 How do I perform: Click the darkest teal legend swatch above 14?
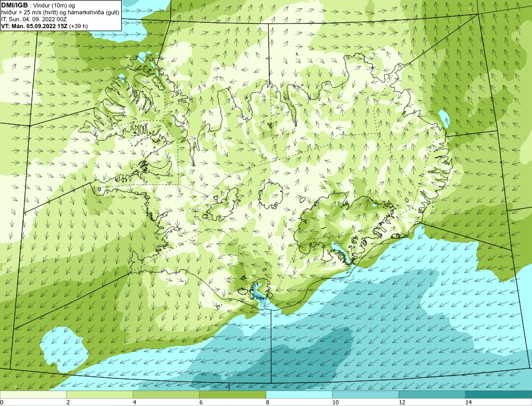[x=499, y=394]
